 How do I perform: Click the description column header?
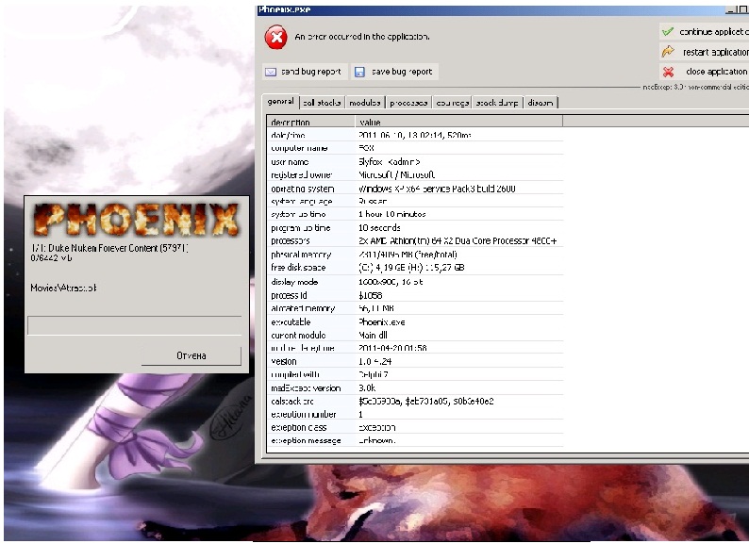click(311, 122)
